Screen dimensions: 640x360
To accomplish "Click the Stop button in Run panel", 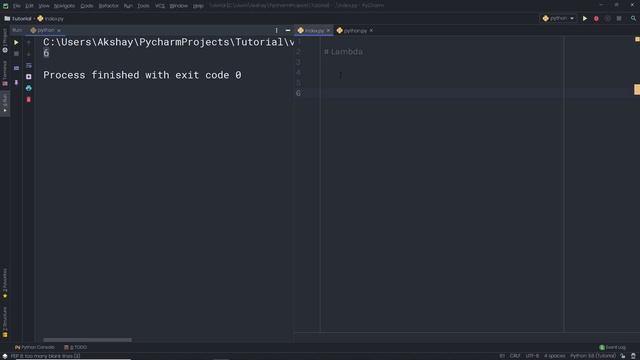I will 16,54.
